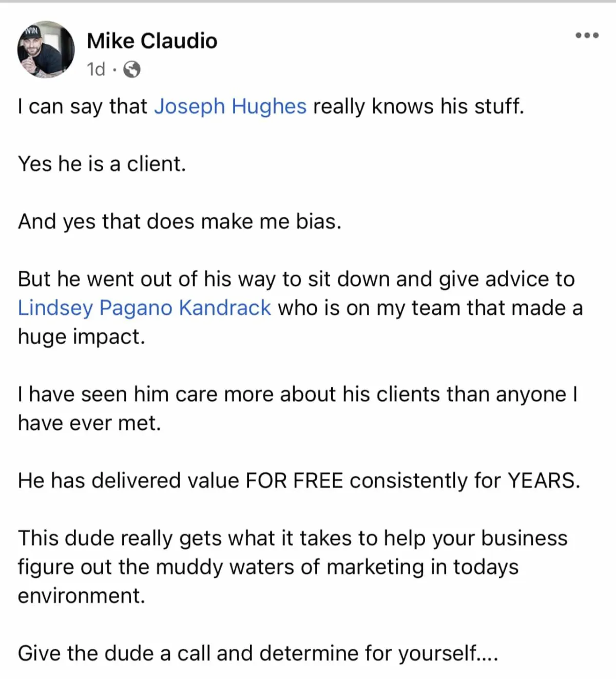Image resolution: width=616 pixels, height=679 pixels.
Task: Click the line starting "This dude really gets"
Action: (x=293, y=538)
